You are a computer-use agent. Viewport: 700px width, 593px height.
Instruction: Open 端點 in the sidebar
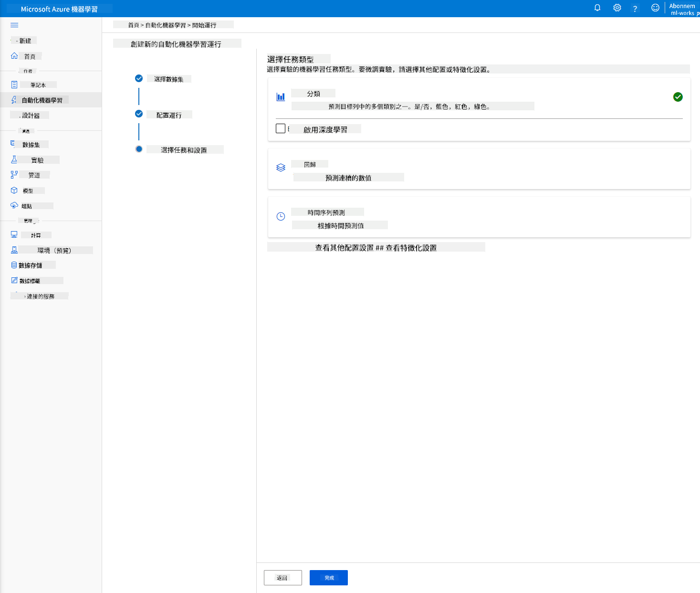click(x=27, y=206)
